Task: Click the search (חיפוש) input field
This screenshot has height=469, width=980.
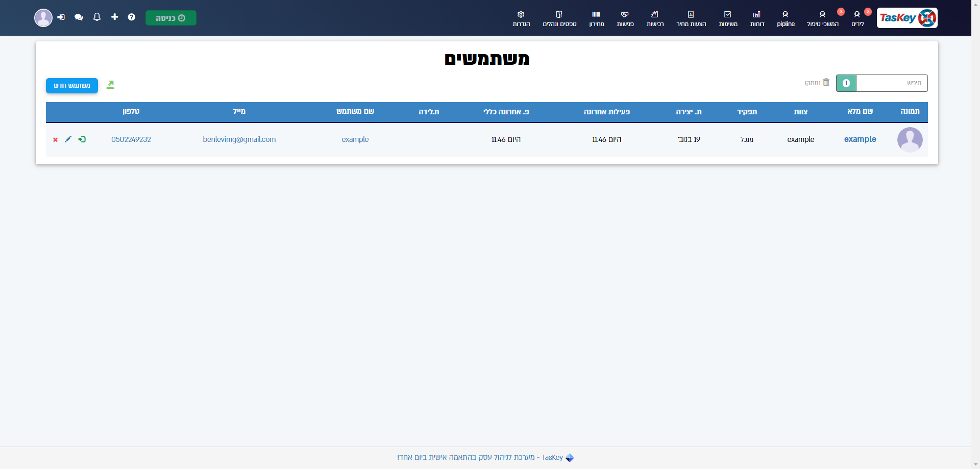Action: 892,83
